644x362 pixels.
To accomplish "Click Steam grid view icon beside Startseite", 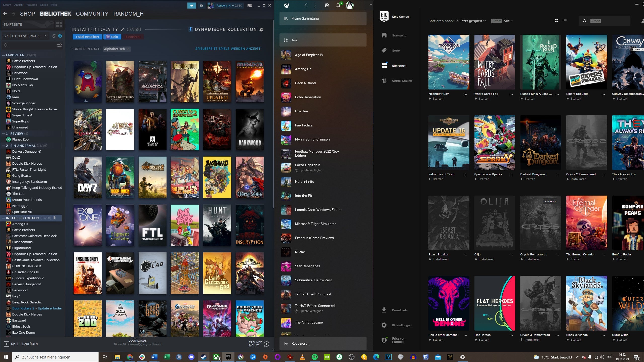I will [59, 24].
